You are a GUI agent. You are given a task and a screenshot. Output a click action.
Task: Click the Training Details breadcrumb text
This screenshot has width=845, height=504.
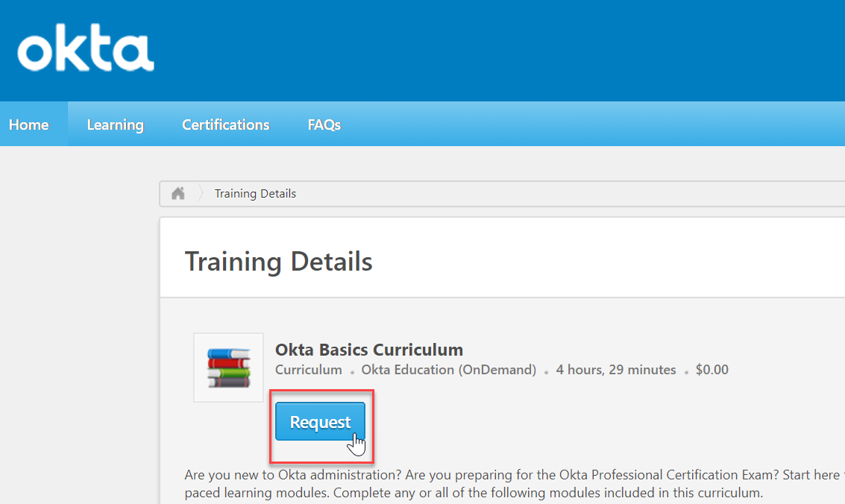(x=255, y=194)
